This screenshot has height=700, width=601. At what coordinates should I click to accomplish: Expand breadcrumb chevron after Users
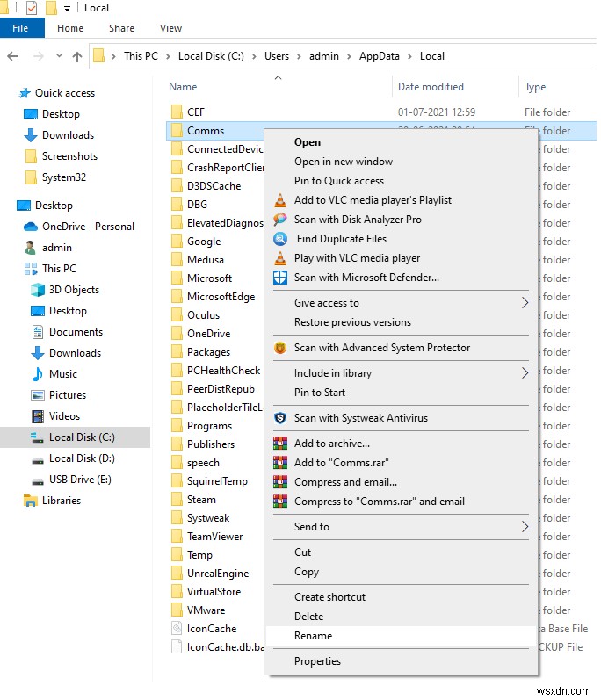299,56
